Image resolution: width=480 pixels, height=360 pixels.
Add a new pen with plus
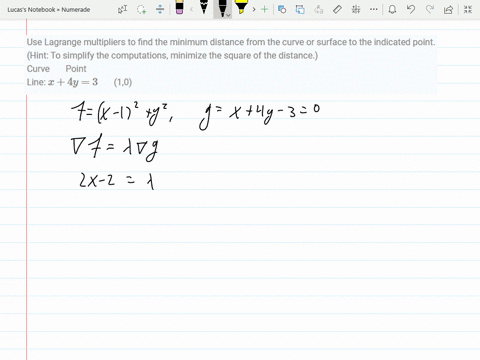(264, 9)
